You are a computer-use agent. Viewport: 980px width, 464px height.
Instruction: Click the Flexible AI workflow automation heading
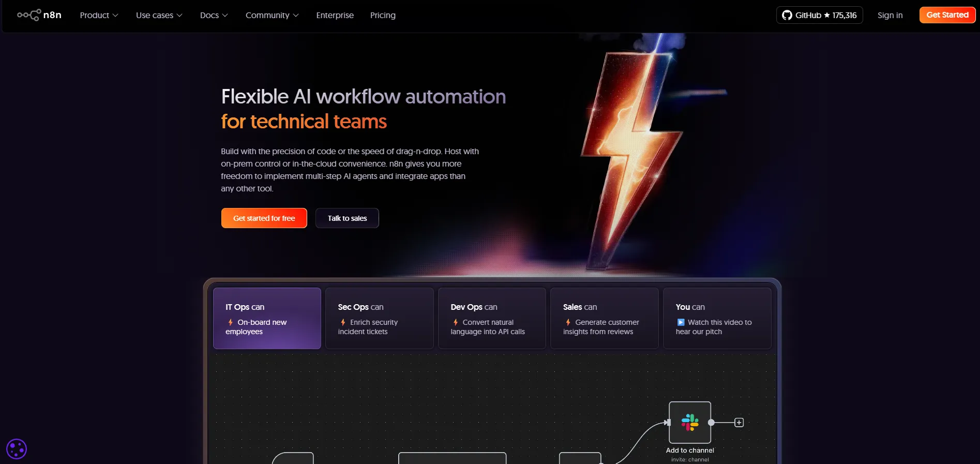point(364,97)
